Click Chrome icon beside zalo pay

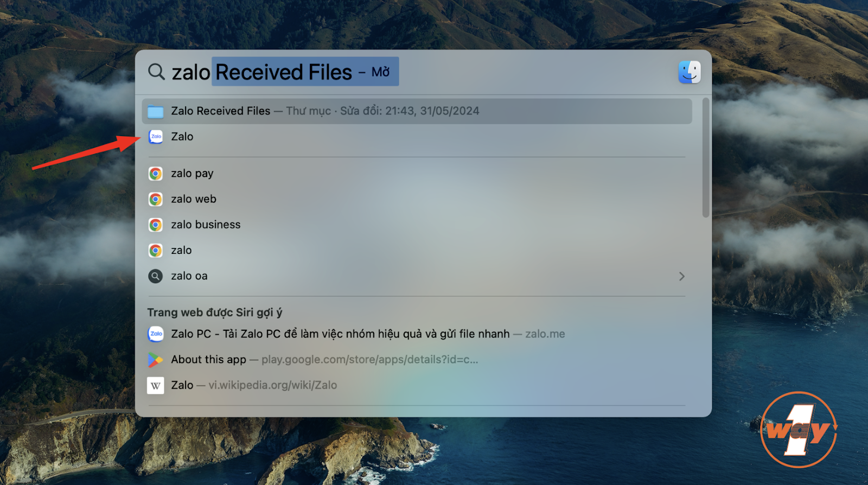coord(156,174)
